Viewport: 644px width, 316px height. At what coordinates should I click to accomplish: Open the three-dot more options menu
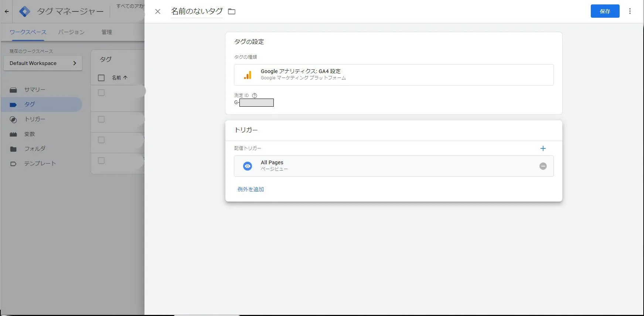coord(630,11)
